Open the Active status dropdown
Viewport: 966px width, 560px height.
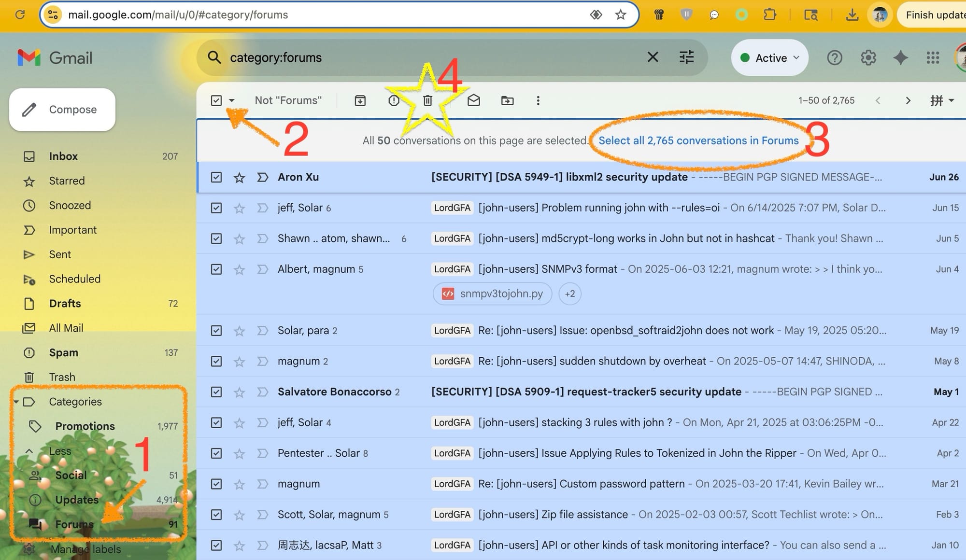769,58
